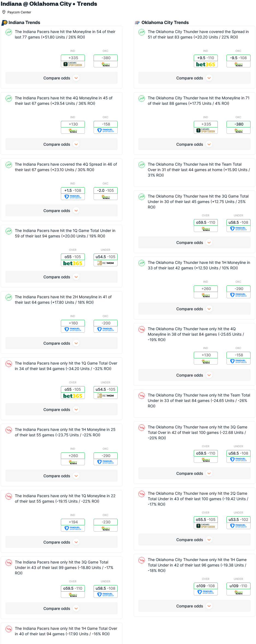
Task: Expand Compare odds for Pacers Moneyline 54 of 77 trend
Action: click(x=61, y=78)
